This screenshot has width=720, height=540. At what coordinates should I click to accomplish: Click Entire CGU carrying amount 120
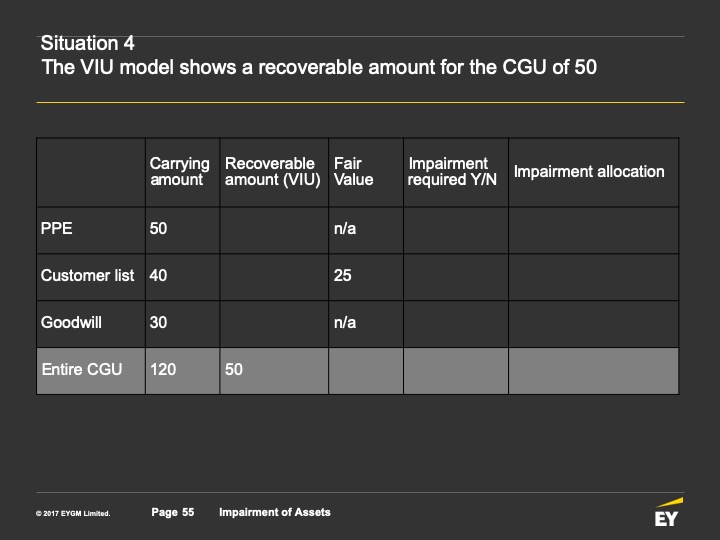(x=163, y=369)
